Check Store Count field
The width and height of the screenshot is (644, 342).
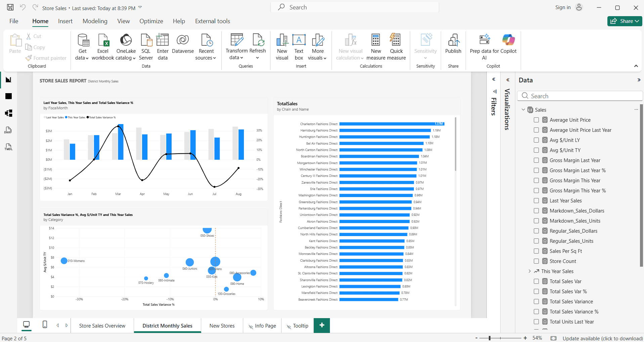pyautogui.click(x=536, y=261)
